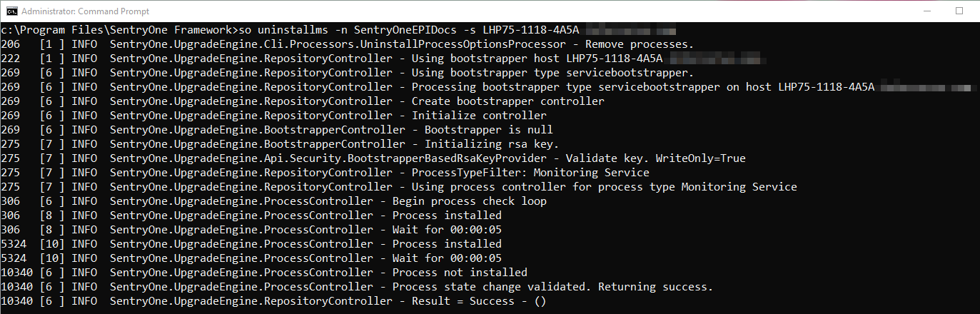Viewport: 980px width, 314px height.
Task: Click the 'Result = Success - ()' line
Action: [x=479, y=301]
